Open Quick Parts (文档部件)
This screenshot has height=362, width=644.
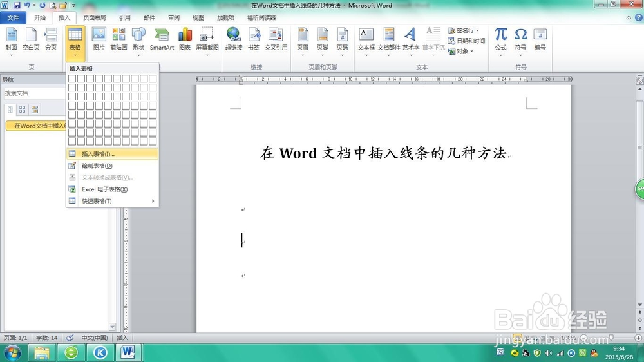coord(388,41)
